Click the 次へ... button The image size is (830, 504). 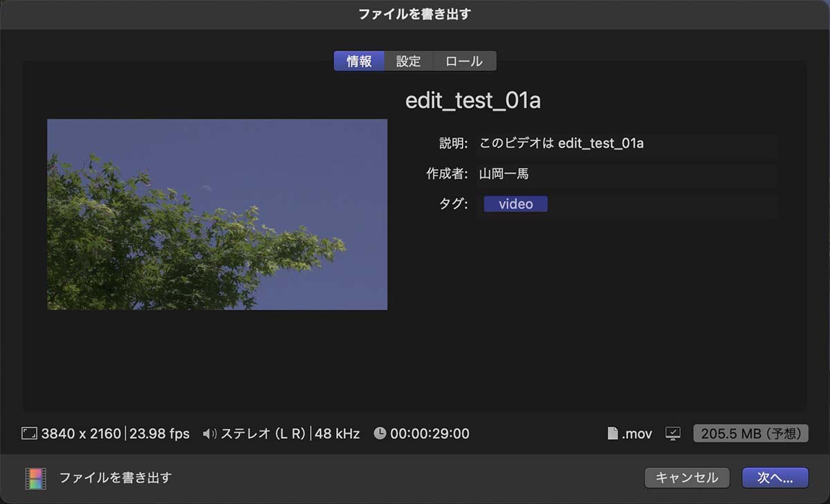[775, 478]
